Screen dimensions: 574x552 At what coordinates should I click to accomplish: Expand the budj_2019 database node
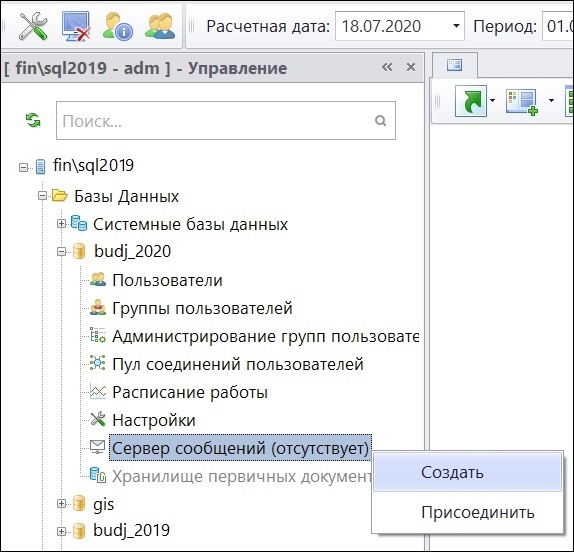click(62, 532)
